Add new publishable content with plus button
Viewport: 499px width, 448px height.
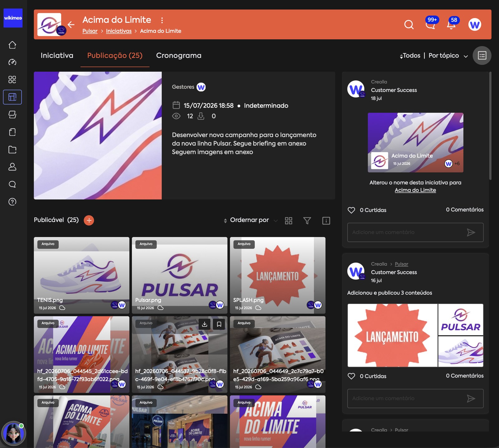[x=89, y=220]
